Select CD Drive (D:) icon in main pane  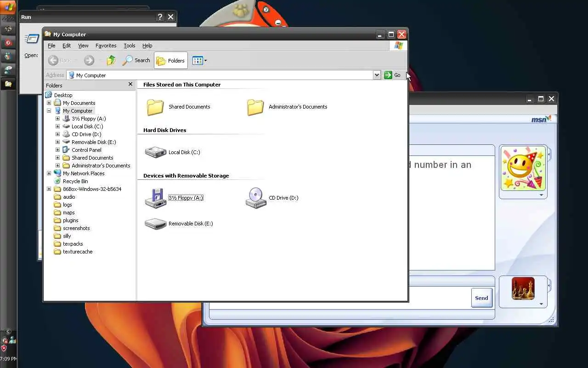256,198
